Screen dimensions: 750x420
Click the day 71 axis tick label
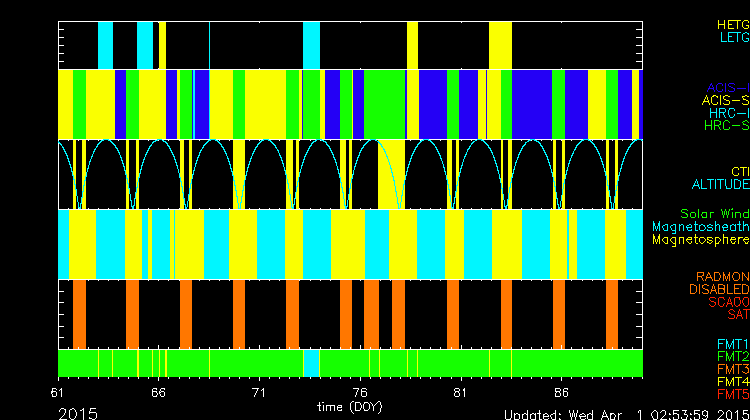[x=260, y=393]
